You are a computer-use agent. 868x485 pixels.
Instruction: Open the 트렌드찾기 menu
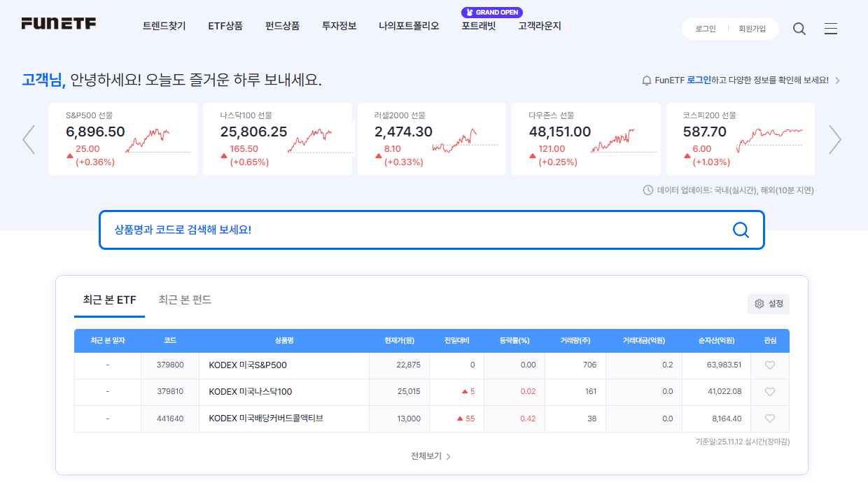click(164, 26)
